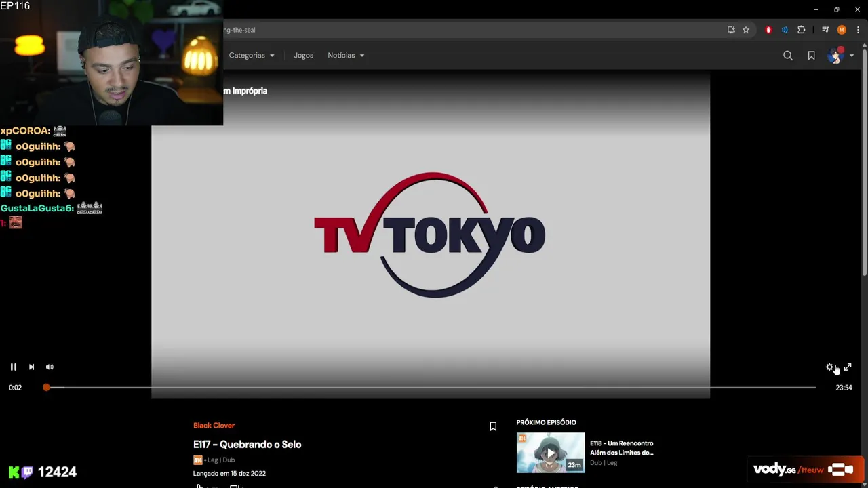This screenshot has height=488, width=868.
Task: Click the A14 age rating badge
Action: tap(198, 460)
